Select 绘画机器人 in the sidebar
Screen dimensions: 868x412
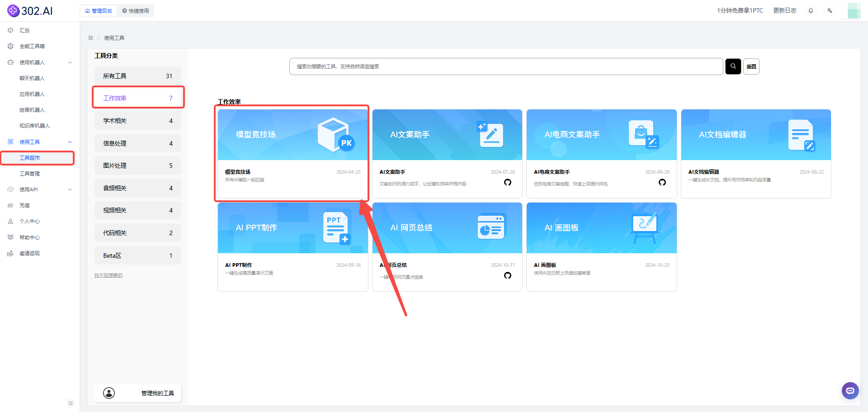click(32, 110)
